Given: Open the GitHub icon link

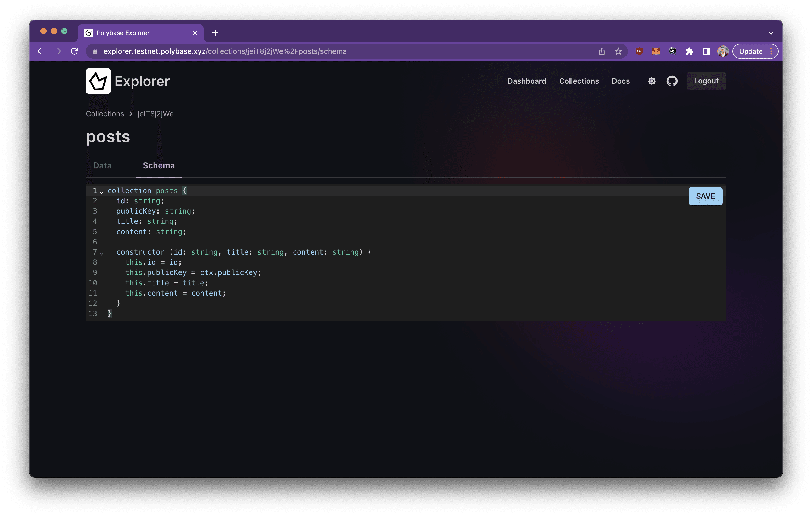Looking at the screenshot, I should tap(672, 81).
